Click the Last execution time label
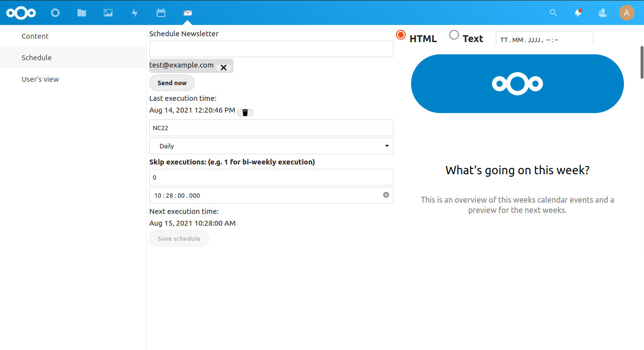Image resolution: width=644 pixels, height=350 pixels. [x=183, y=98]
